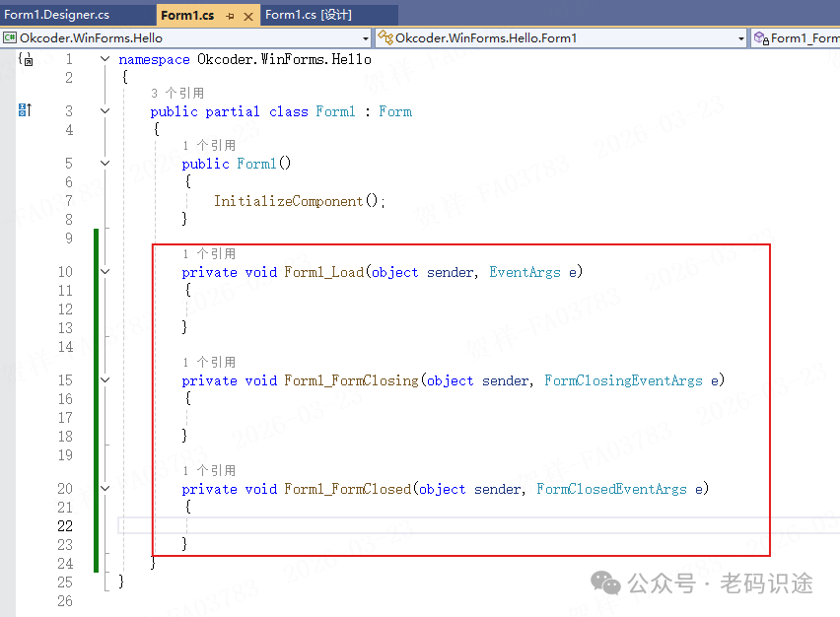Image resolution: width=840 pixels, height=617 pixels.
Task: Open the Okcoder.WinForms.Hello project dropdown
Action: pos(365,38)
